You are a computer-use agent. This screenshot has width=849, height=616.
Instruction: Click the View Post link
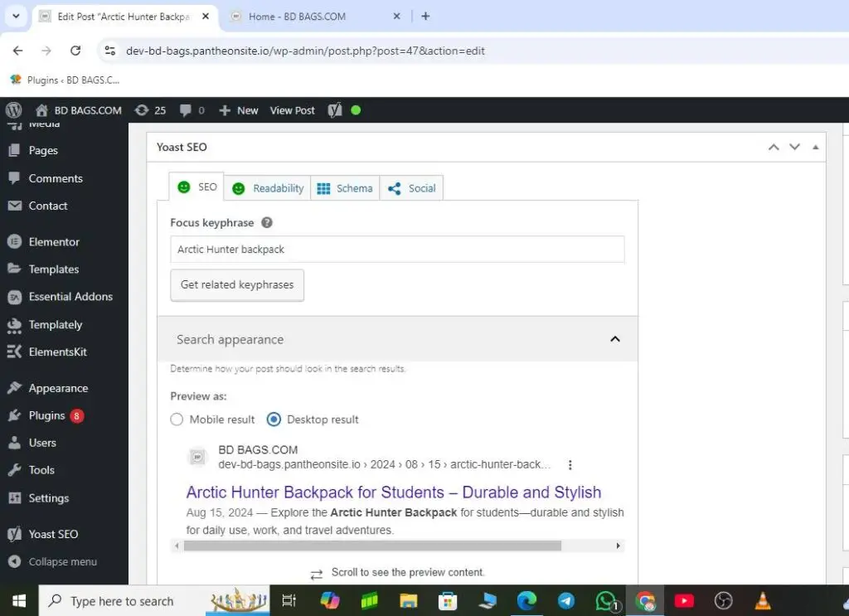point(293,110)
